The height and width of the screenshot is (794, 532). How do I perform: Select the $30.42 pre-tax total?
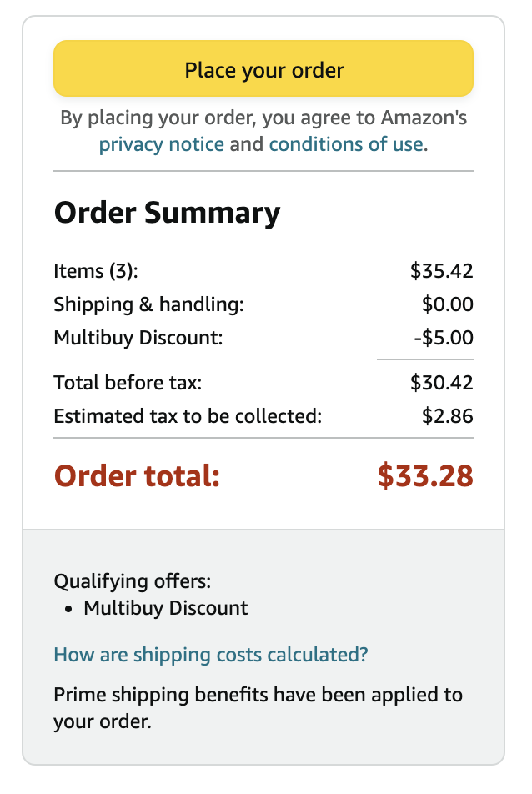(x=441, y=383)
